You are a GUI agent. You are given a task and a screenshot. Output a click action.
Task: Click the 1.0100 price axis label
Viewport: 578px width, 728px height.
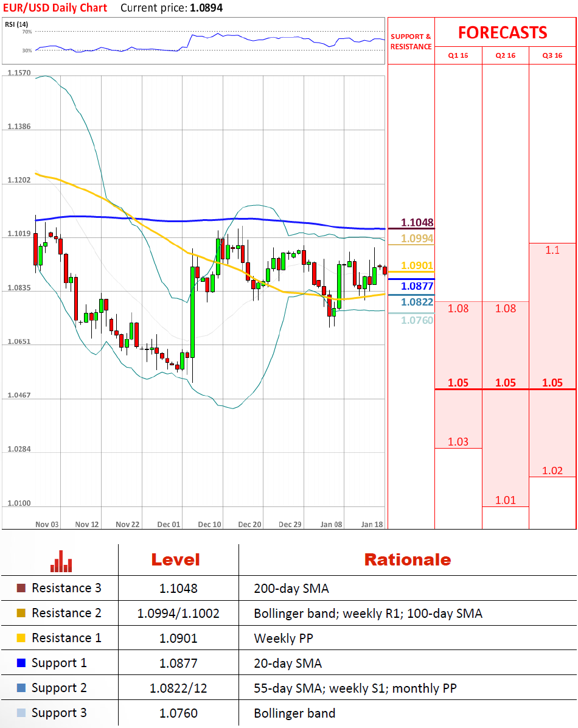point(19,503)
